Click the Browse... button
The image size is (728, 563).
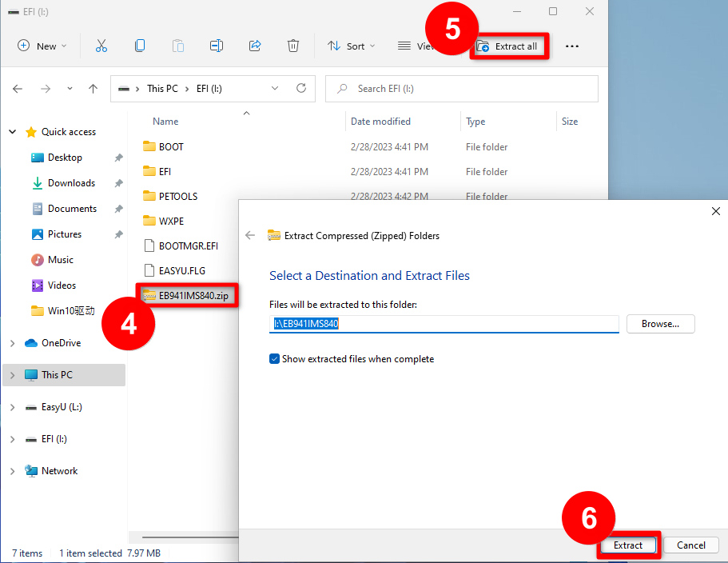coord(660,324)
